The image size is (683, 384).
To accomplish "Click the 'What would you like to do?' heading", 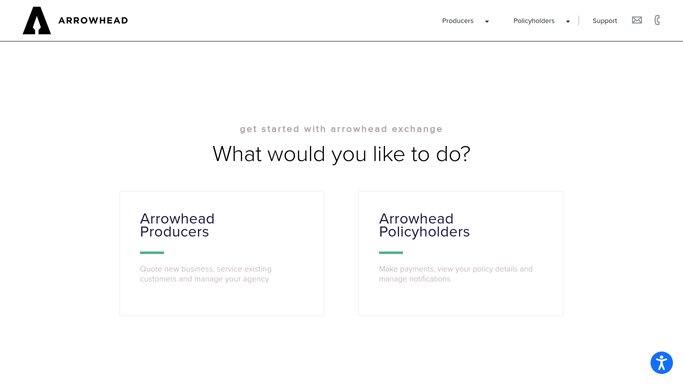I will tap(342, 154).
